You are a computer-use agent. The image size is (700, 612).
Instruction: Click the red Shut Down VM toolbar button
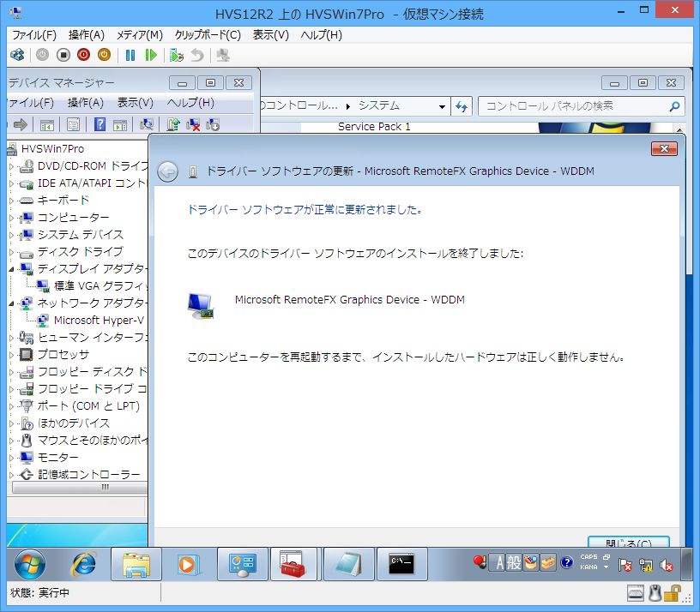tap(83, 55)
